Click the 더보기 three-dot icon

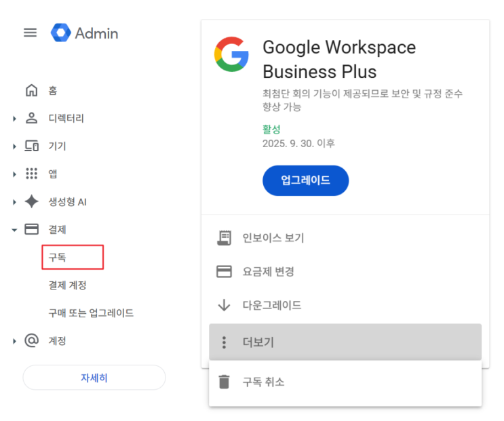(x=224, y=342)
